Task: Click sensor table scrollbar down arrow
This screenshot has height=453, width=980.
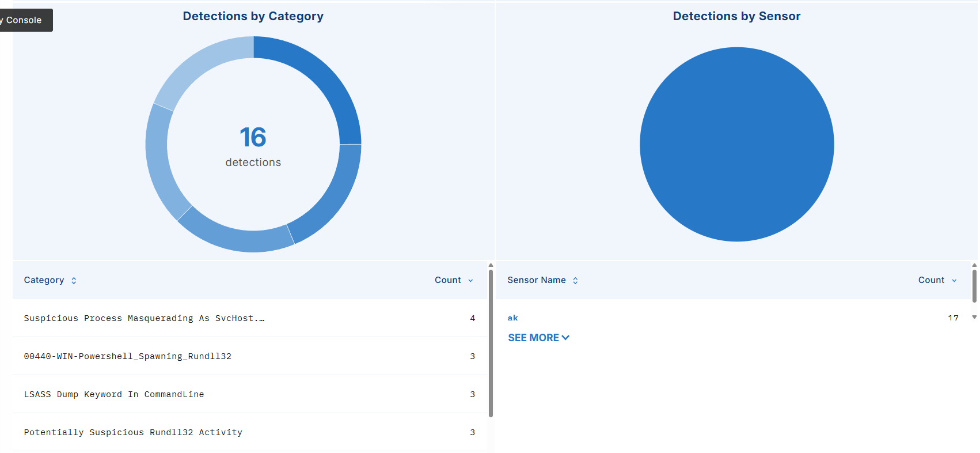Action: point(974,317)
